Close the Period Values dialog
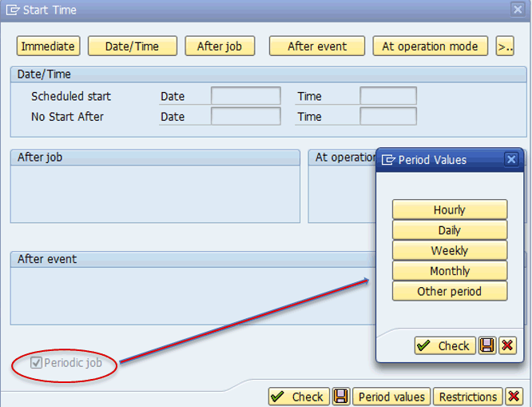532x407 pixels. click(x=511, y=159)
